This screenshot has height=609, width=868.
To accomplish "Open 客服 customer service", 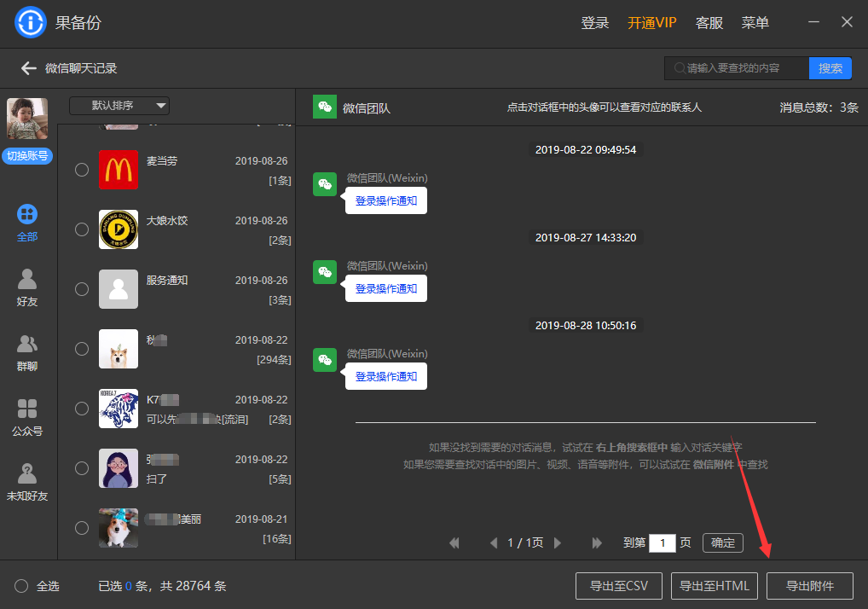I will coord(709,23).
